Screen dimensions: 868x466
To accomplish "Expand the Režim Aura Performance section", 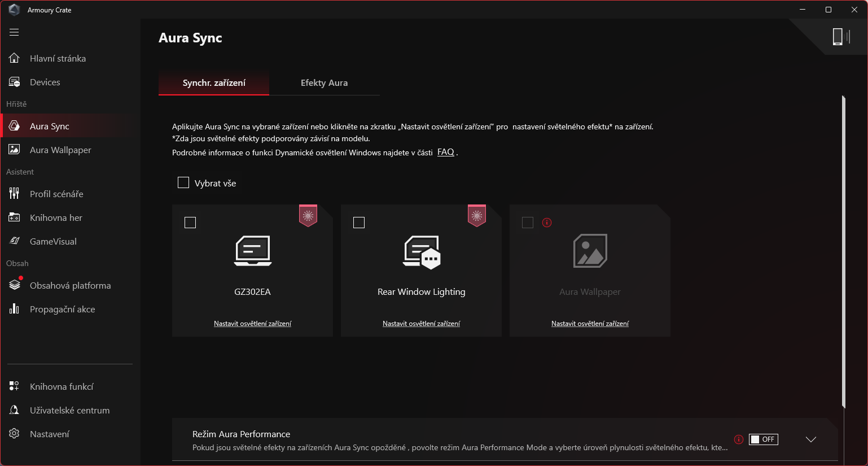I will coord(811,439).
